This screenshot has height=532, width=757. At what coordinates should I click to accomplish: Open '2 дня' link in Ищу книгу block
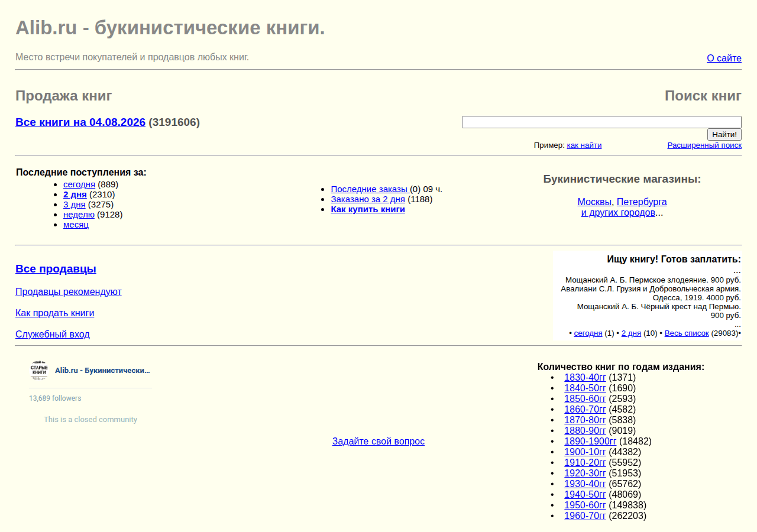631,333
